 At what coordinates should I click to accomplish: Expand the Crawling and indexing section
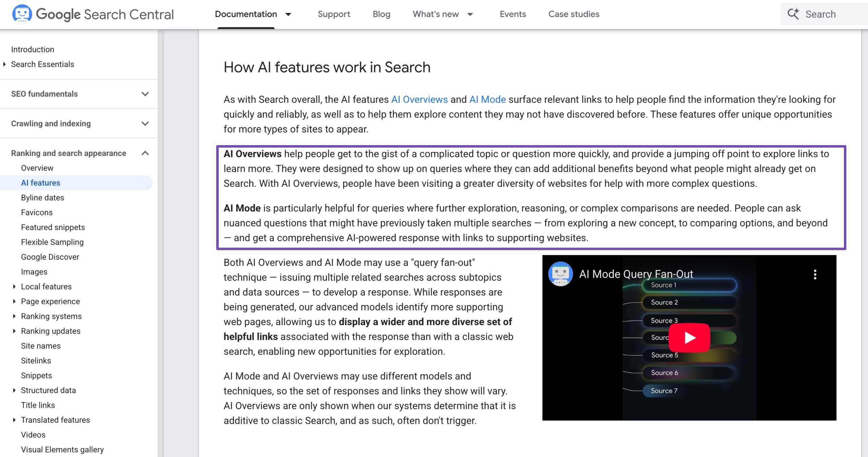click(x=145, y=123)
